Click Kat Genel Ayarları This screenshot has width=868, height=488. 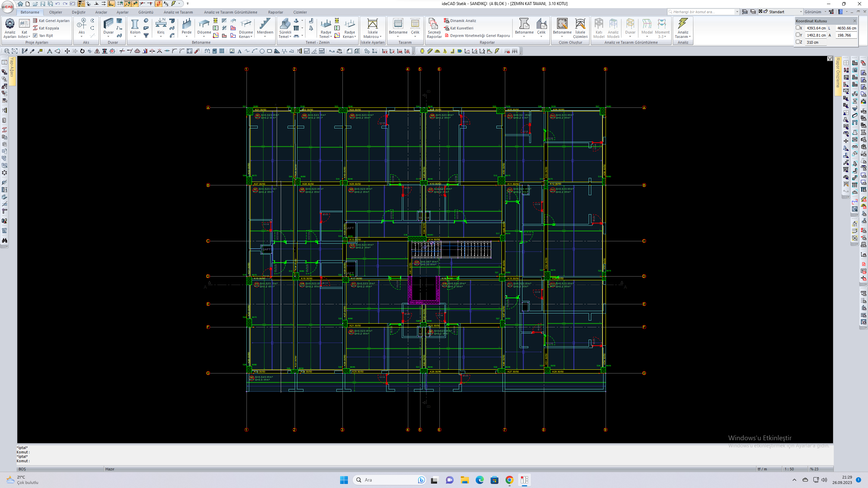[51, 21]
